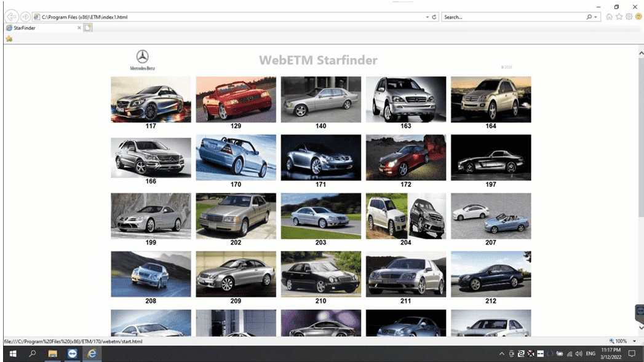Open the volume speaker icon in tray
This screenshot has height=362, width=644.
pyautogui.click(x=579, y=353)
